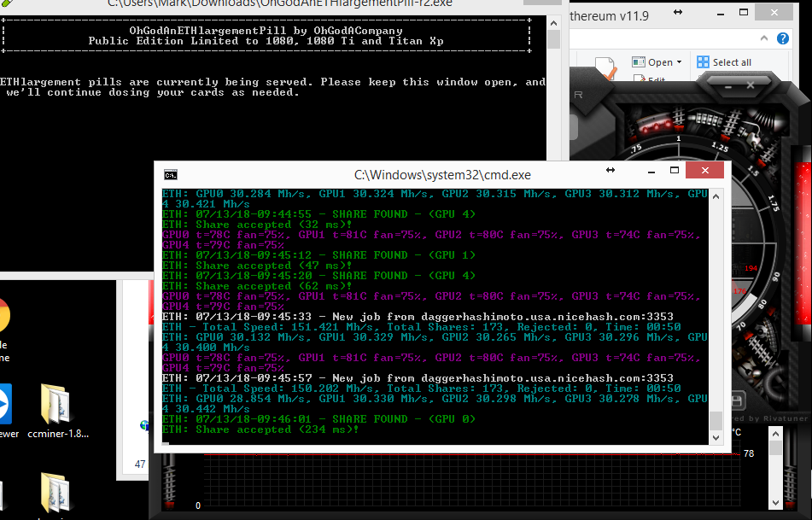Viewport: 812px width, 520px height.
Task: Maximize the cmd.exe window
Action: (x=675, y=171)
